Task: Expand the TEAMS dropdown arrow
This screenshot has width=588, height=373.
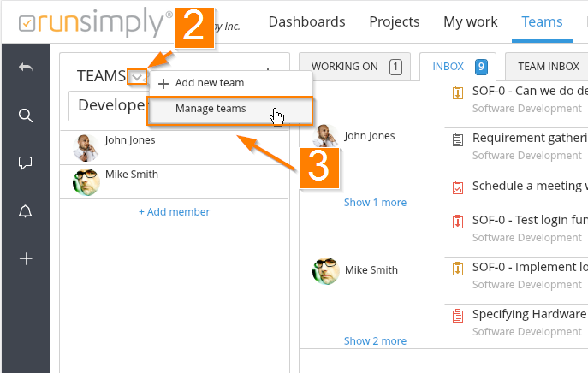Action: (137, 77)
